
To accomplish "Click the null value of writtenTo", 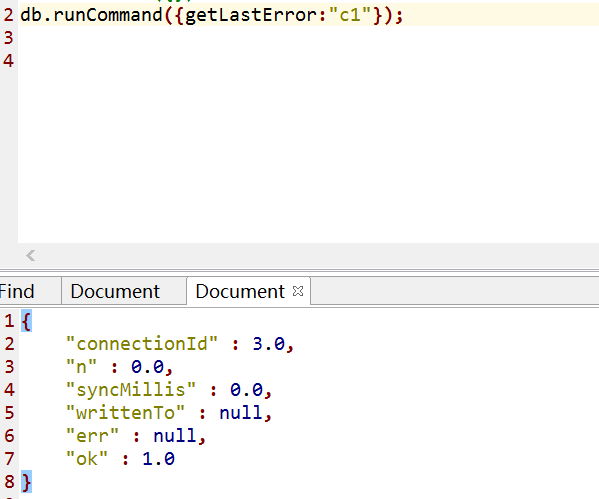I will click(241, 413).
